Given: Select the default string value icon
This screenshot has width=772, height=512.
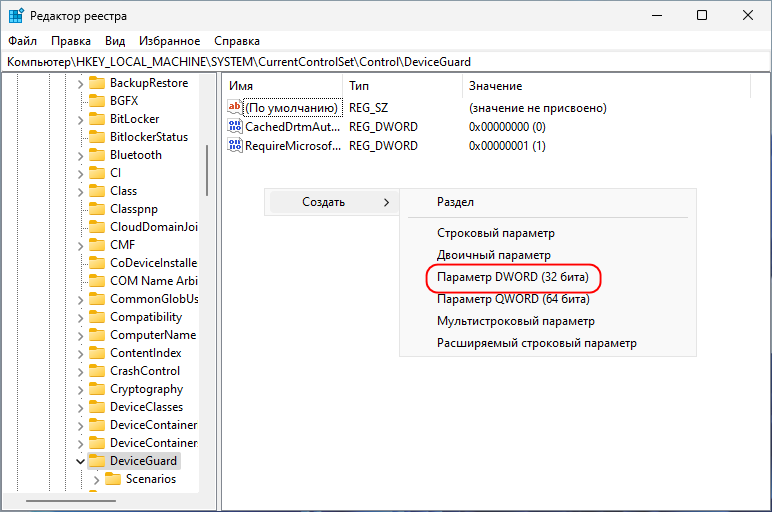Looking at the screenshot, I should point(235,108).
